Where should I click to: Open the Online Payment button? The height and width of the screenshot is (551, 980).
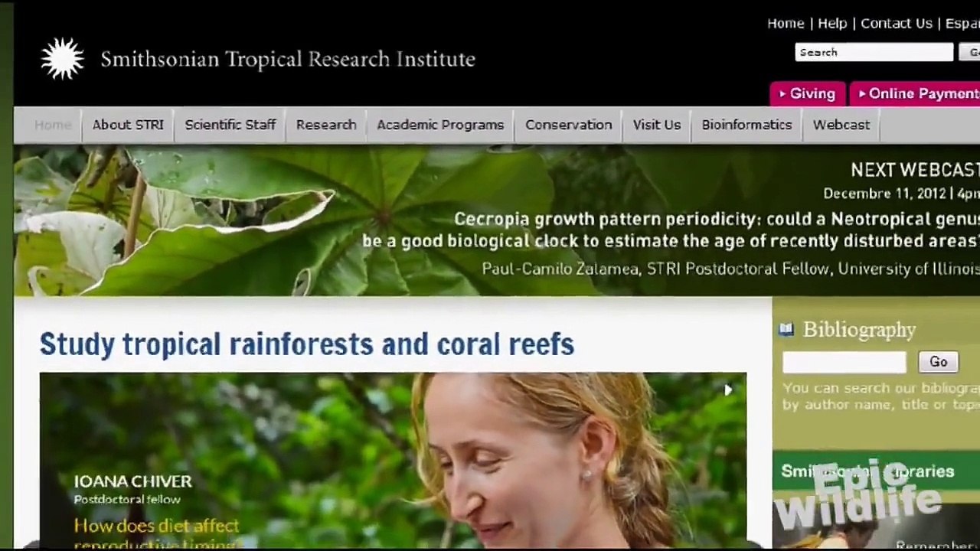coord(915,93)
